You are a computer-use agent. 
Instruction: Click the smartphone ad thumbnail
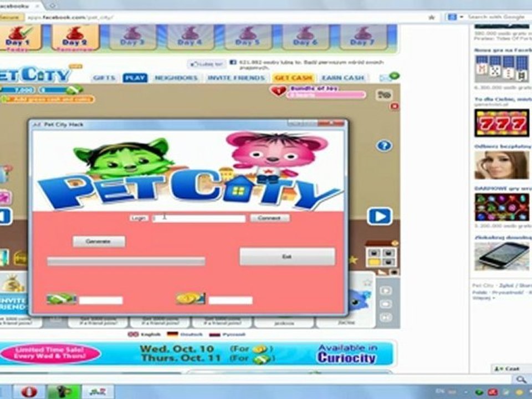pyautogui.click(x=502, y=256)
